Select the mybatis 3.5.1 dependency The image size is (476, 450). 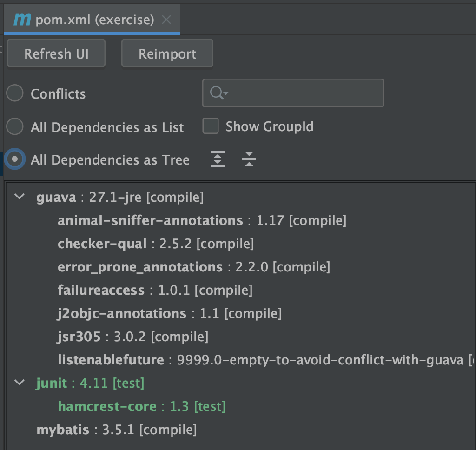point(116,430)
